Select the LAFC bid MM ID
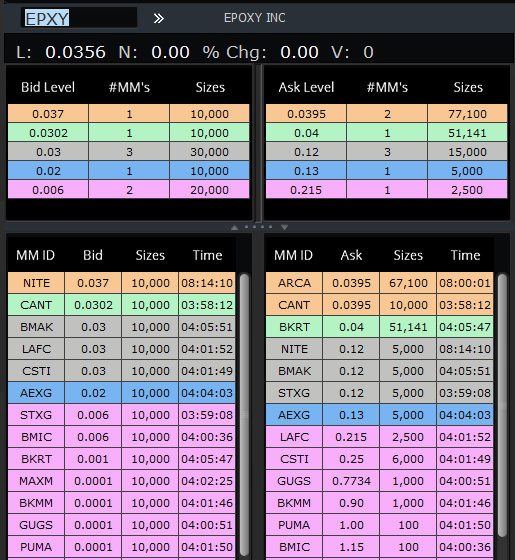515x560 pixels. pos(36,349)
